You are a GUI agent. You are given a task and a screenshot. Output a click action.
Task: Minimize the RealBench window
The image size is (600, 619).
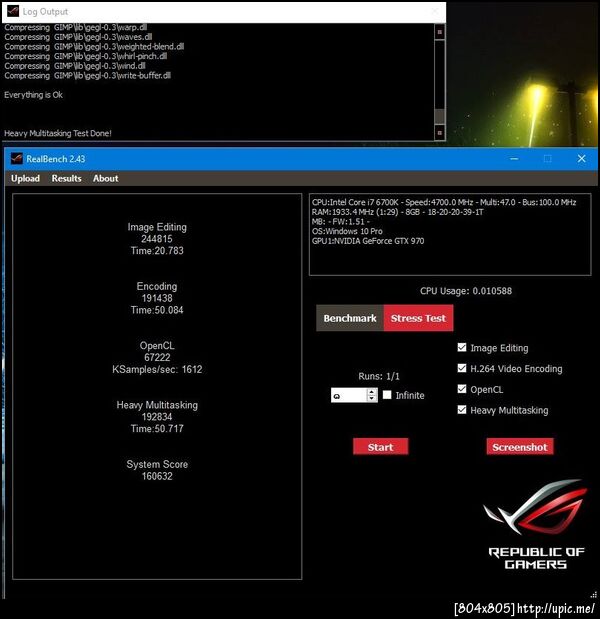pos(514,159)
